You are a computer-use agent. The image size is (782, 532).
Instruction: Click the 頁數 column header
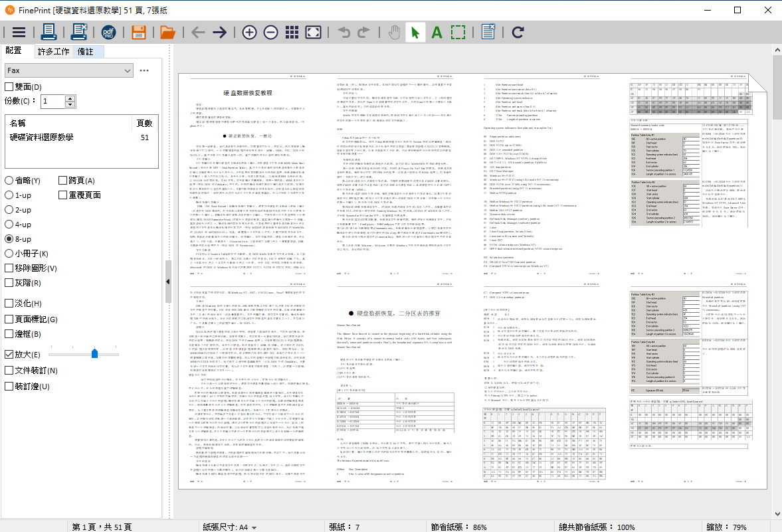[145, 123]
